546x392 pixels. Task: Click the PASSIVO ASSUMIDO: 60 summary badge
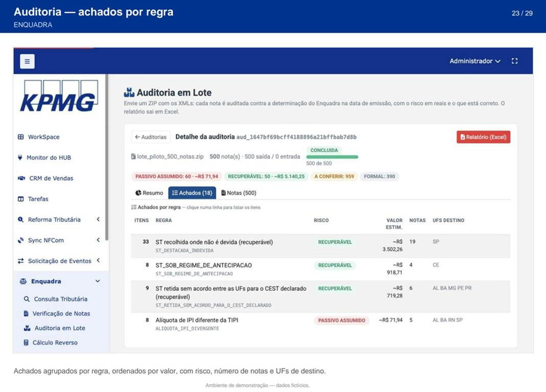(x=176, y=176)
